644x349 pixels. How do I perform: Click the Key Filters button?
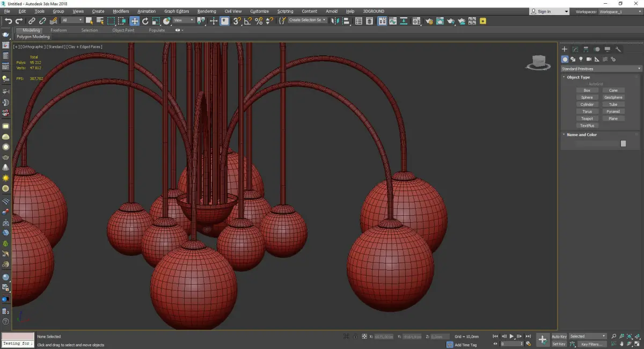(591, 344)
